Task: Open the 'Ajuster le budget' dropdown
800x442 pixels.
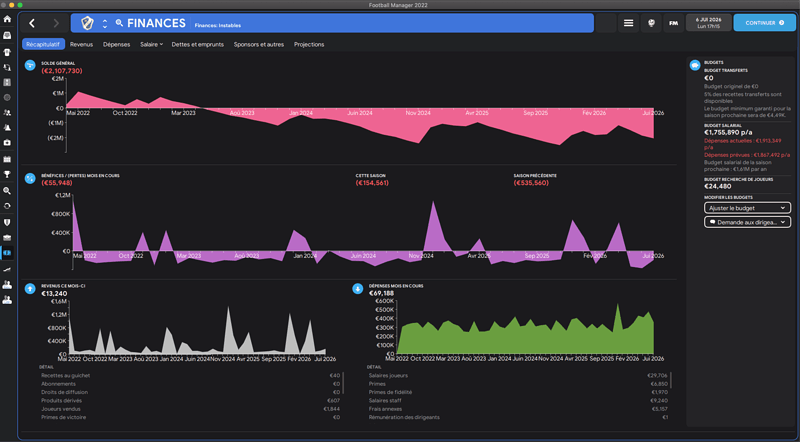Action: pos(747,207)
